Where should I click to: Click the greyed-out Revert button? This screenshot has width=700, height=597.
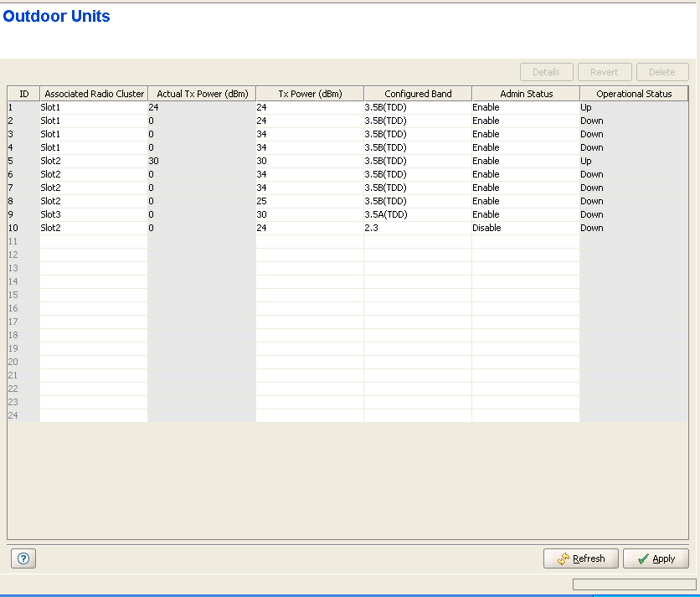click(x=604, y=72)
